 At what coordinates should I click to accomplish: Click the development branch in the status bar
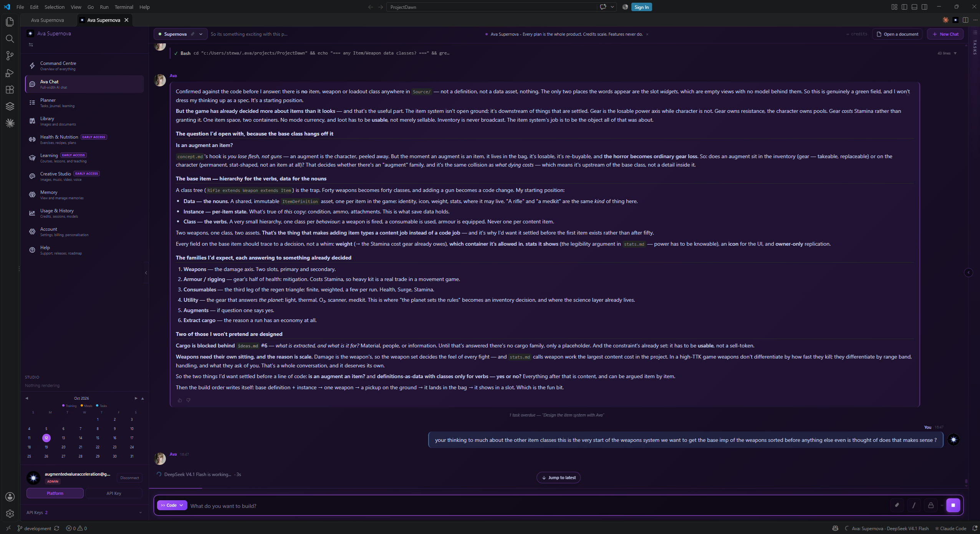(34, 529)
